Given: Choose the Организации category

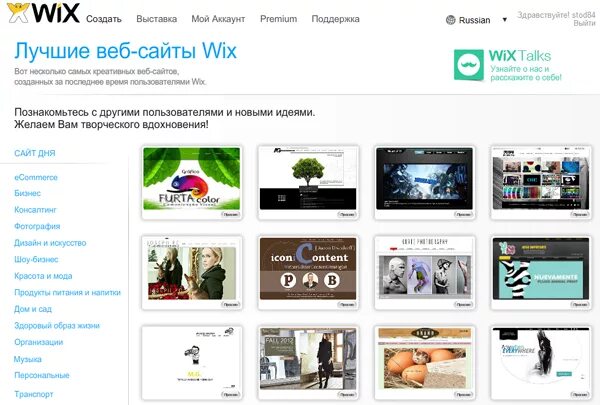Looking at the screenshot, I should (x=39, y=342).
